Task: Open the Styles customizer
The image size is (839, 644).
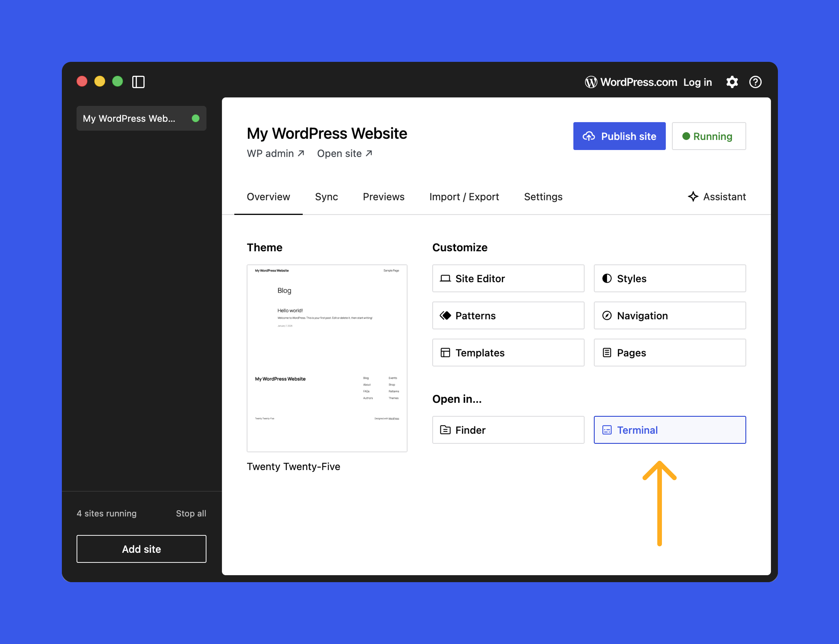Action: coord(669,278)
